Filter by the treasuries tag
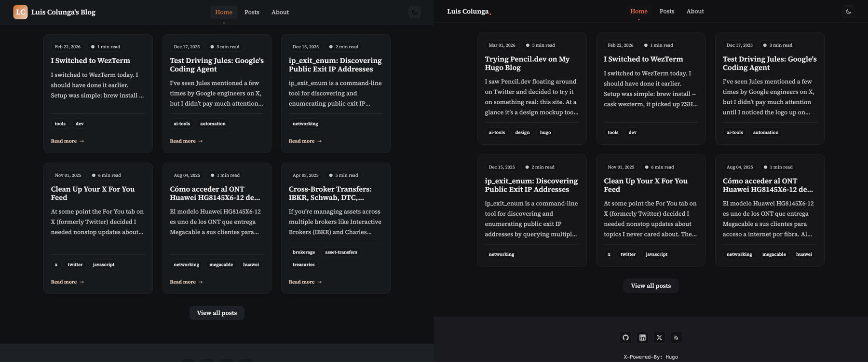This screenshot has width=868, height=362. [303, 265]
